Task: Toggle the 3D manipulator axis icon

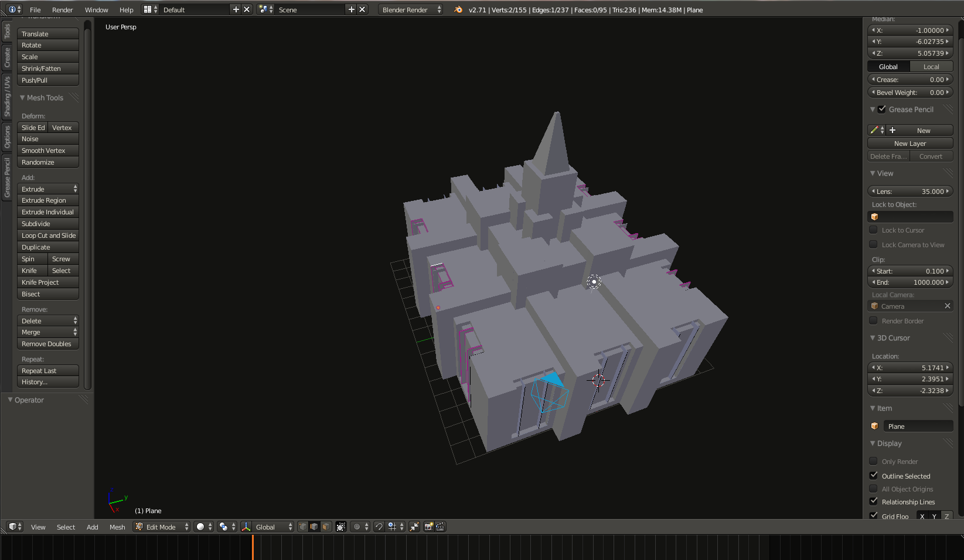Action: tap(246, 527)
